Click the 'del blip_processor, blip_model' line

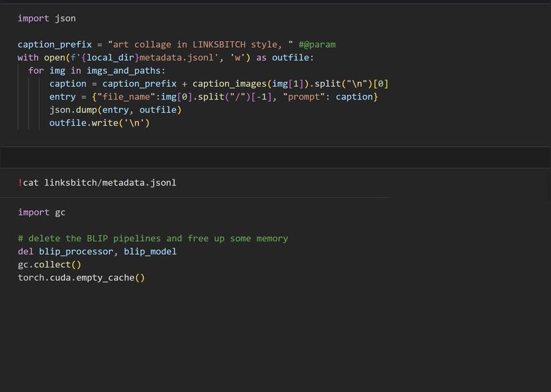97,251
